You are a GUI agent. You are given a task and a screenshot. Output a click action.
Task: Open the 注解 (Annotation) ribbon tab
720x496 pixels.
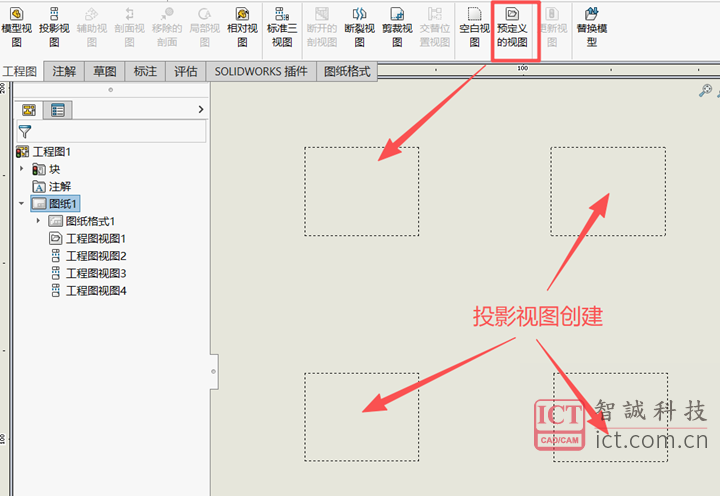[64, 72]
